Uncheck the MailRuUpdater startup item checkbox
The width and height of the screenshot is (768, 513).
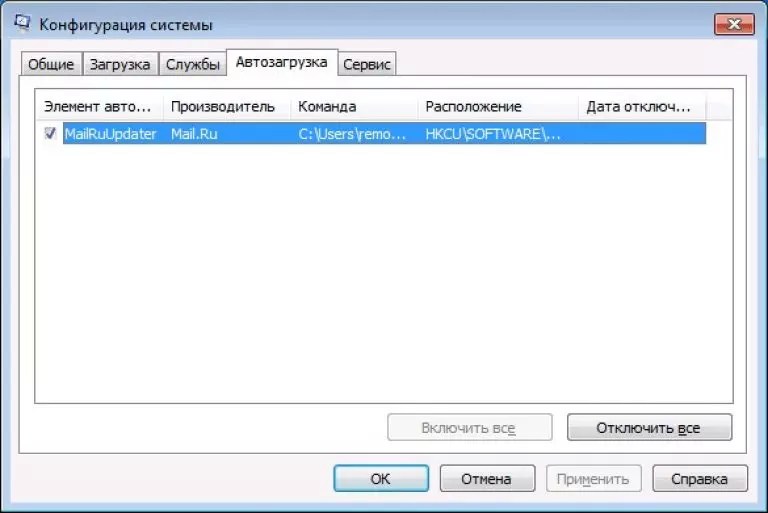click(50, 133)
